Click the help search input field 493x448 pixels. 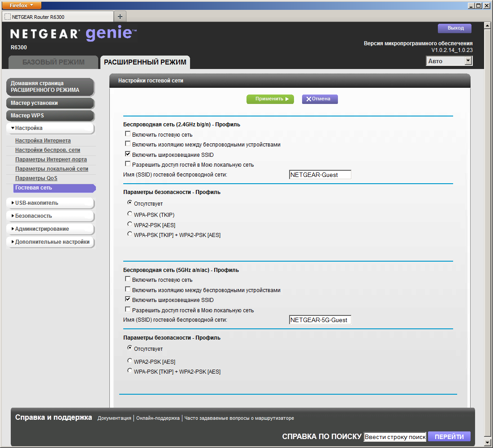[395, 437]
